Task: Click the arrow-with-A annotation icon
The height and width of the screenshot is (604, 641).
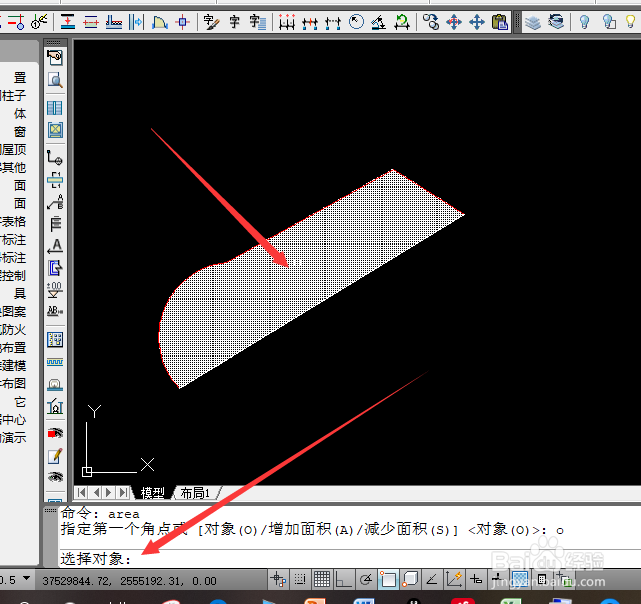Action: 55,246
